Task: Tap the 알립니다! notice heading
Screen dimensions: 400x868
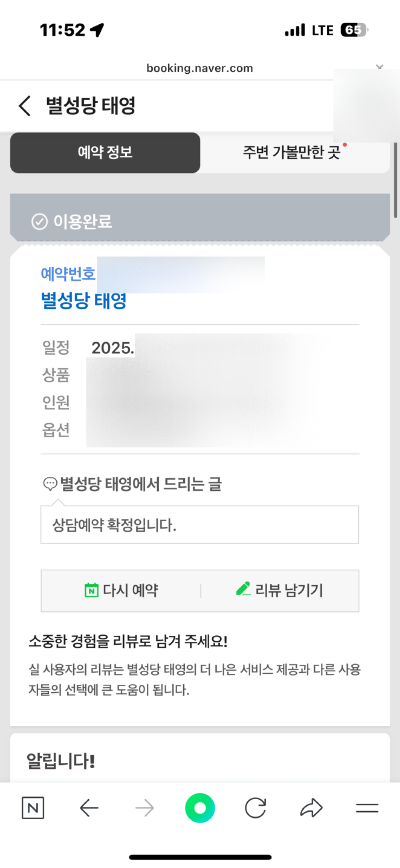Action: tap(61, 761)
